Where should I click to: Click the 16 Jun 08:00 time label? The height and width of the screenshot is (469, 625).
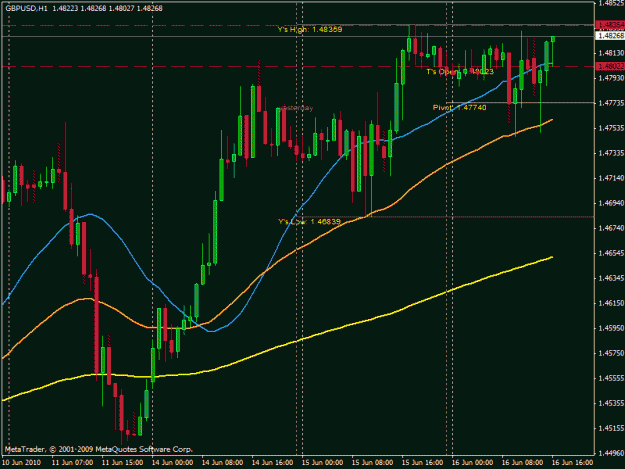(522, 462)
